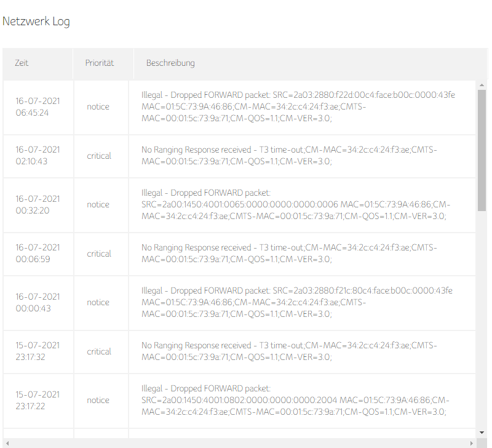492x448 pixels.
Task: Select the log entry timestamped 16-07-2021 06:45:24
Action: 239,107
